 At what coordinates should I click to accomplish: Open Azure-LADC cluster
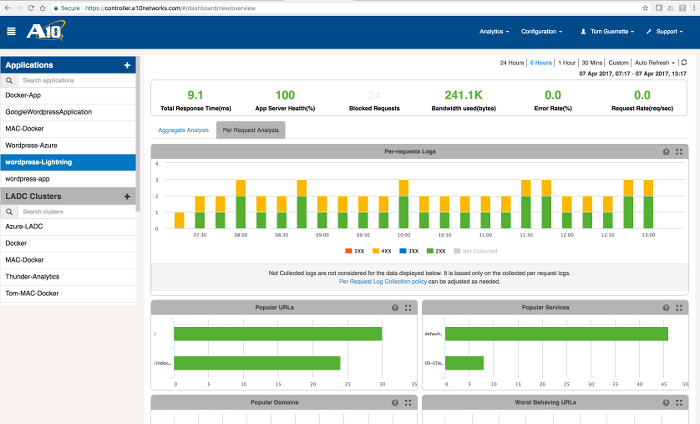tap(68, 227)
